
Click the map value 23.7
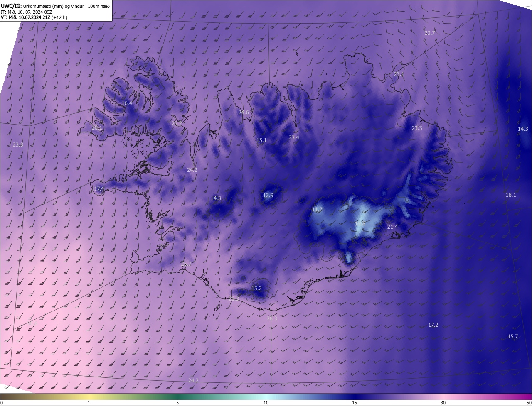[429, 33]
